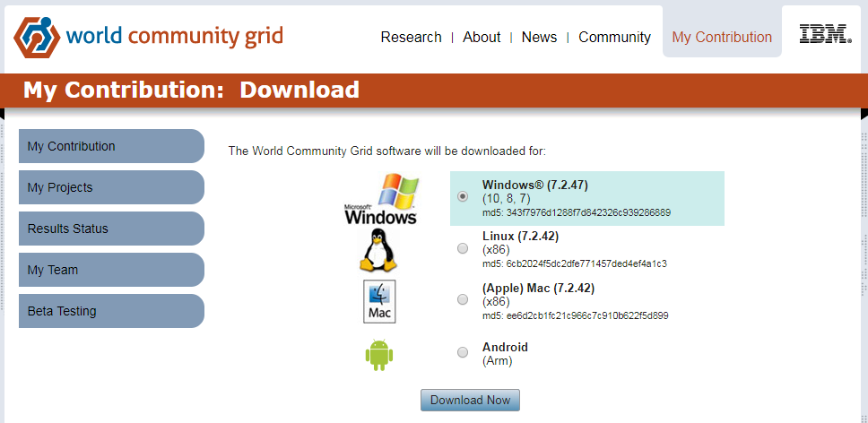Select the Windows (7.2.47) radio button

tap(463, 196)
